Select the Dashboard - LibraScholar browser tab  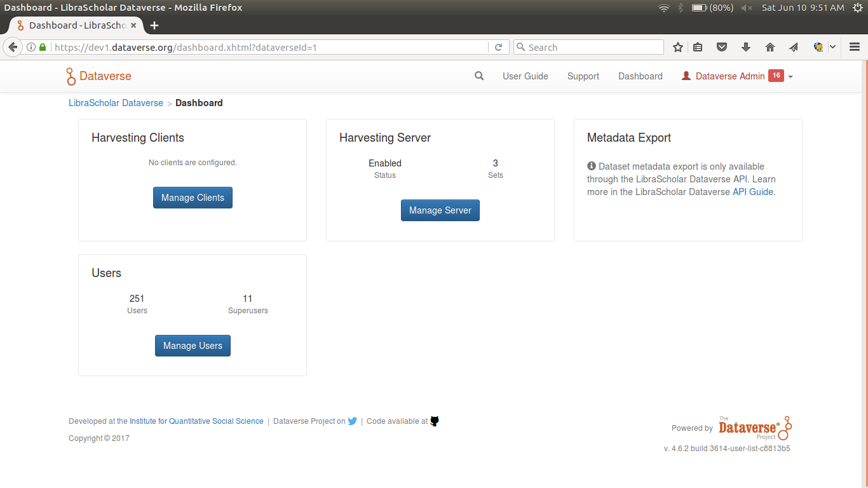coord(76,25)
